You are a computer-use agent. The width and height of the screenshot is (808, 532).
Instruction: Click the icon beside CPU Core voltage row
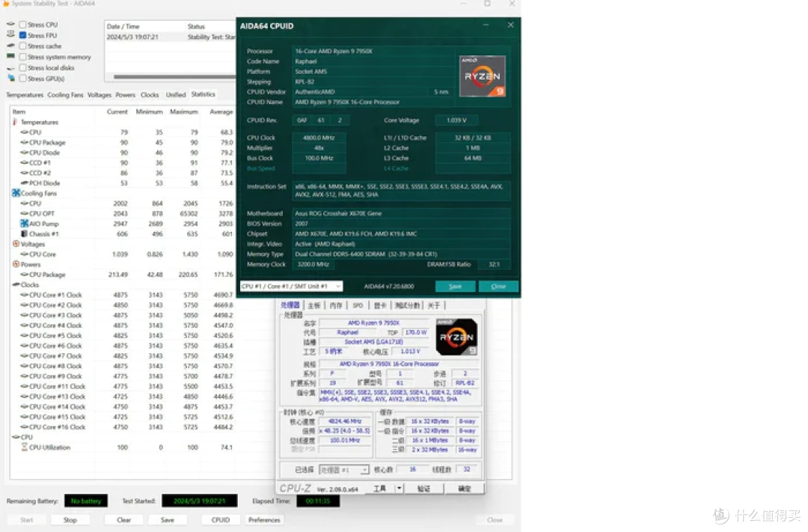tap(24, 254)
